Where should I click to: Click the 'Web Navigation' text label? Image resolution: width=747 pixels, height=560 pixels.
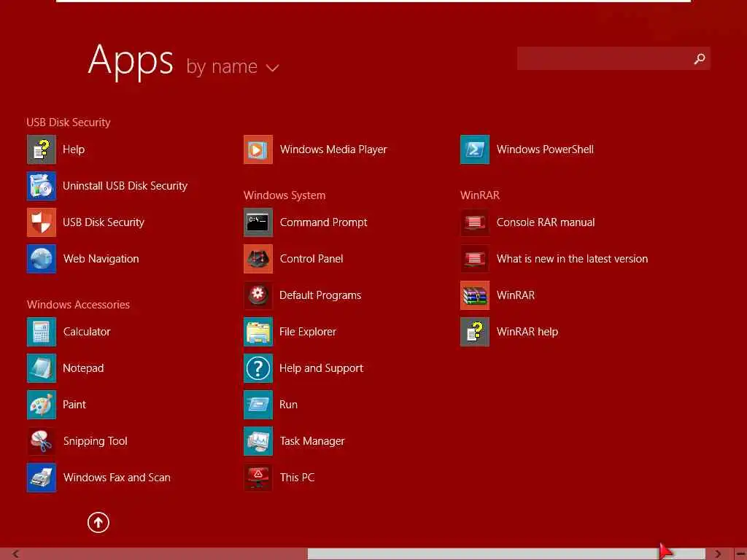point(101,259)
